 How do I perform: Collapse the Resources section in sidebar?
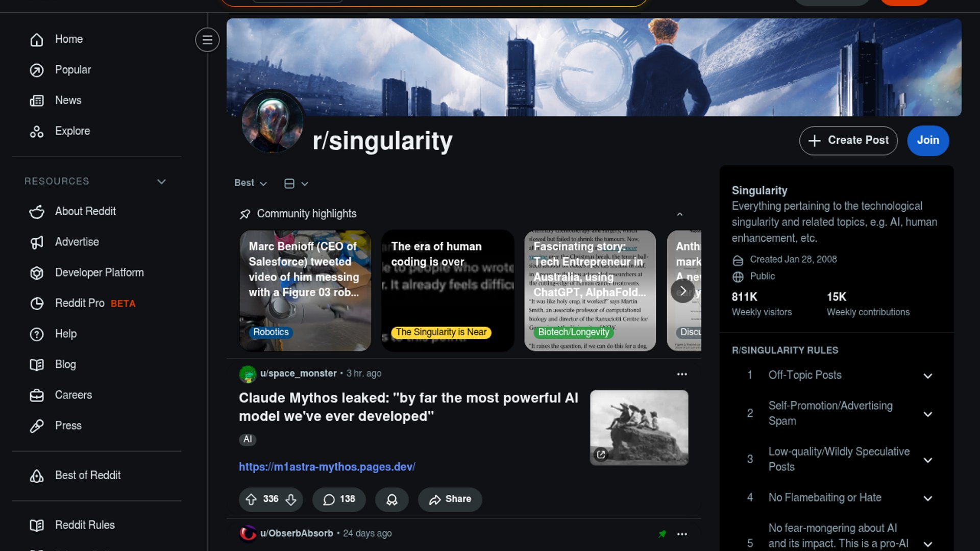(161, 182)
